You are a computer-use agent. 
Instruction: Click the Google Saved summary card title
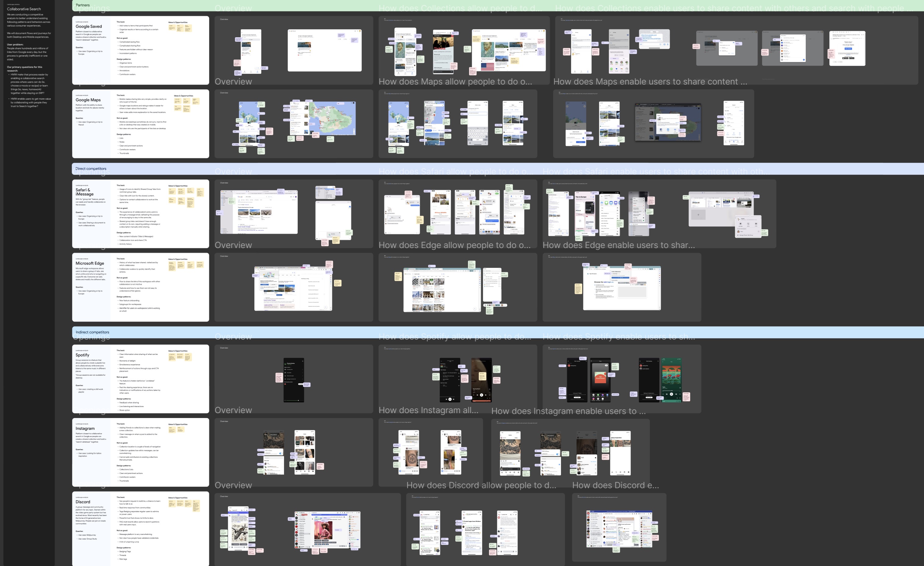tap(89, 27)
